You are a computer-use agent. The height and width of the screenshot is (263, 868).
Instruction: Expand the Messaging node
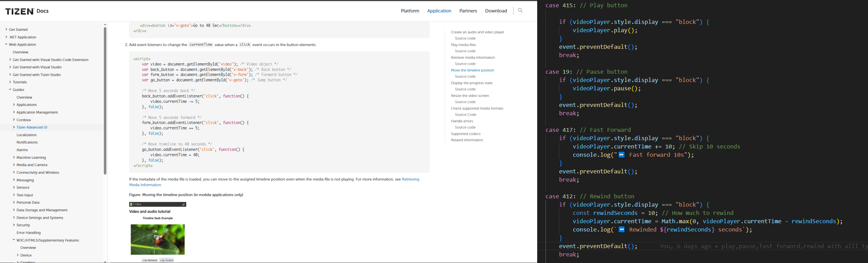pos(14,180)
